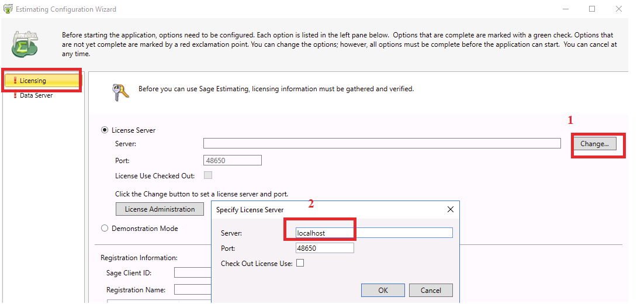Click the Sage Estimating wizard logo
This screenshot has height=304, width=644.
point(26,44)
